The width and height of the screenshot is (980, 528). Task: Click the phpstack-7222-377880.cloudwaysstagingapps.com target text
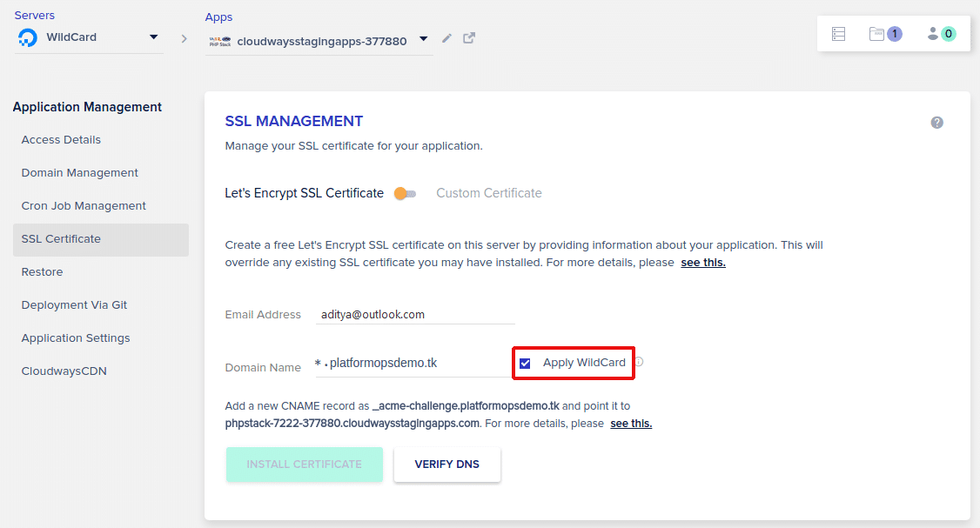click(352, 424)
